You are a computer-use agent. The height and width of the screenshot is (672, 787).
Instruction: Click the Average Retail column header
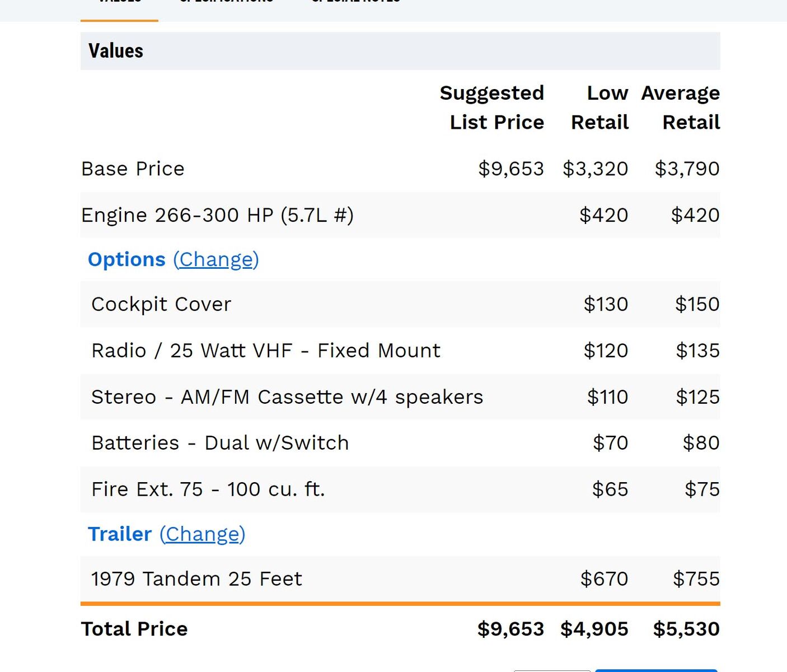point(681,108)
